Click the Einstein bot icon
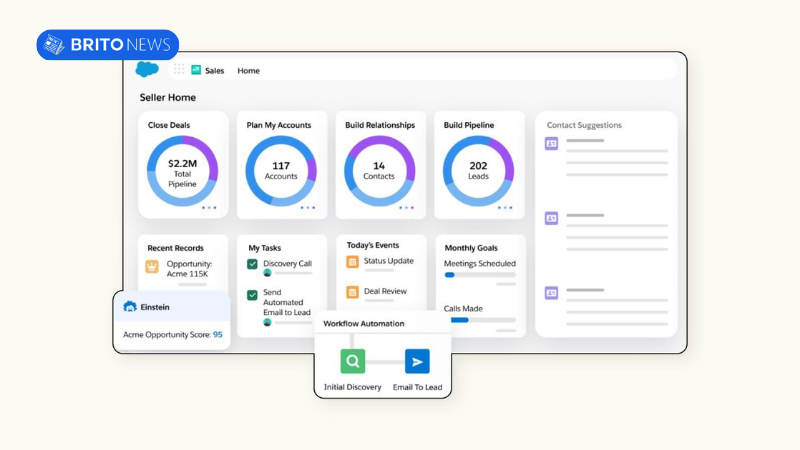The image size is (800, 450). click(x=130, y=307)
